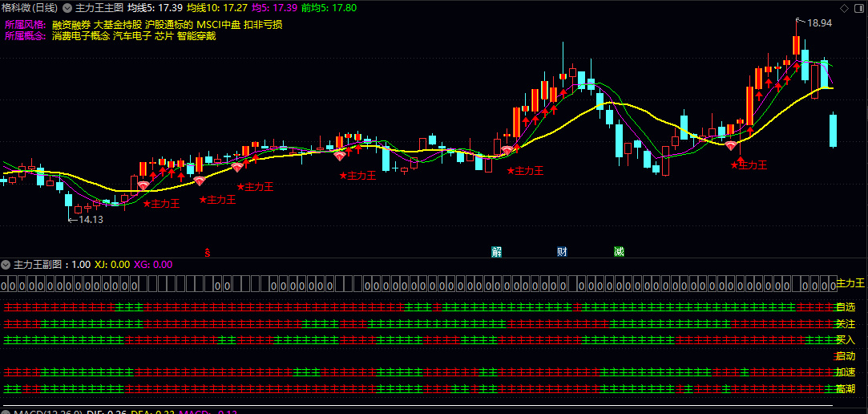Click the 主力王副图 indicator name
Screen dimensions: 868x414
click(x=37, y=264)
